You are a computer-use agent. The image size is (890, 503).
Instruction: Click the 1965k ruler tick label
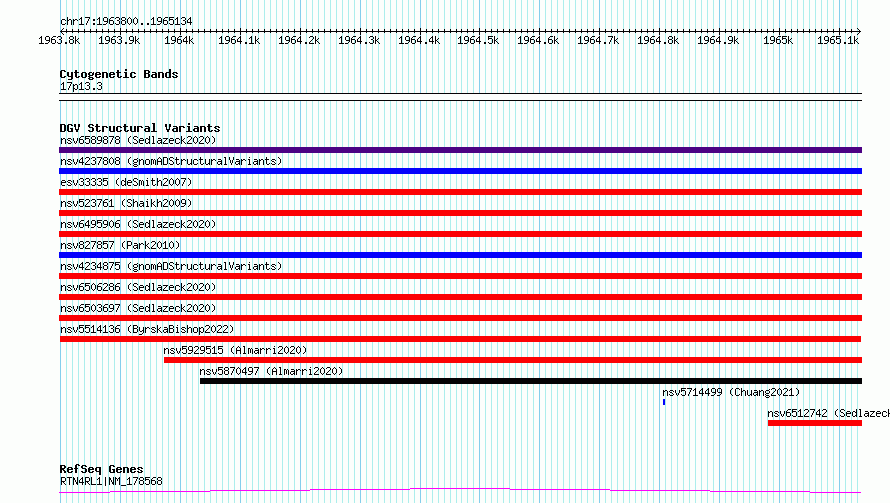point(778,40)
